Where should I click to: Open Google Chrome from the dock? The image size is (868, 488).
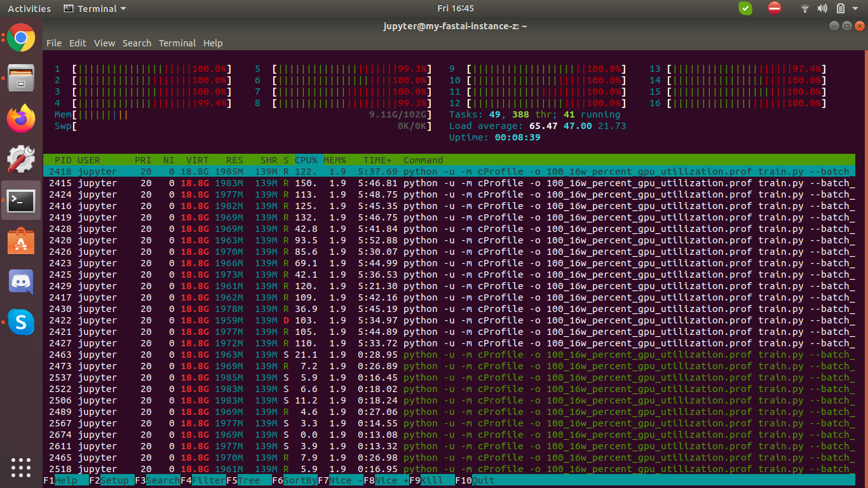pyautogui.click(x=21, y=38)
